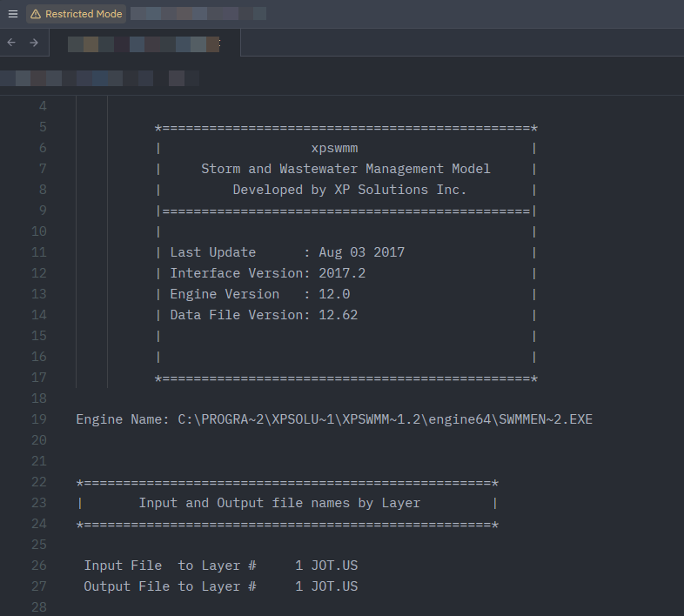Click line number 27 in gutter
The width and height of the screenshot is (684, 616).
(x=39, y=586)
